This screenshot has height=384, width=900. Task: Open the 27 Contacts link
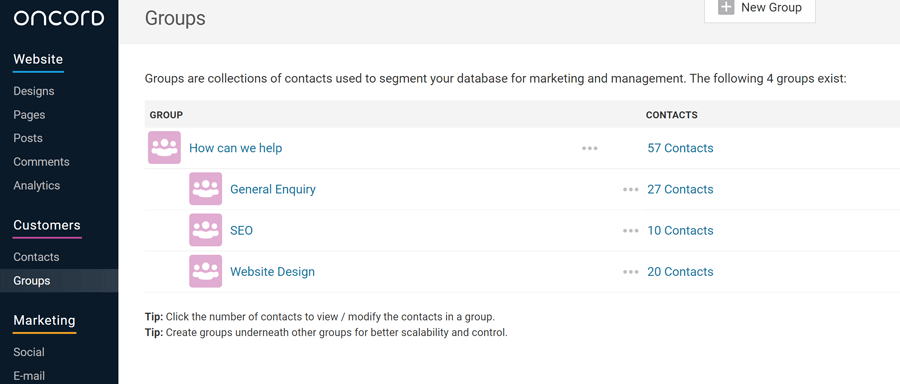[680, 189]
